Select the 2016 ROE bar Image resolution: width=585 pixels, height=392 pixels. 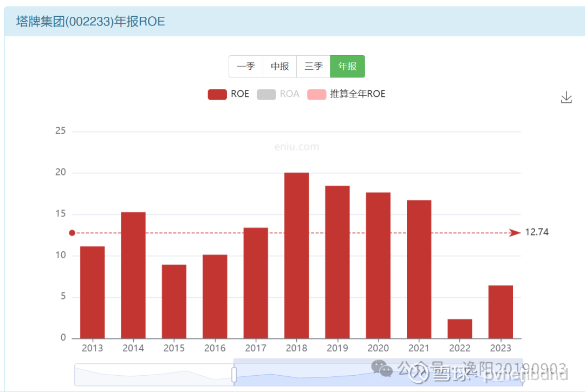215,297
